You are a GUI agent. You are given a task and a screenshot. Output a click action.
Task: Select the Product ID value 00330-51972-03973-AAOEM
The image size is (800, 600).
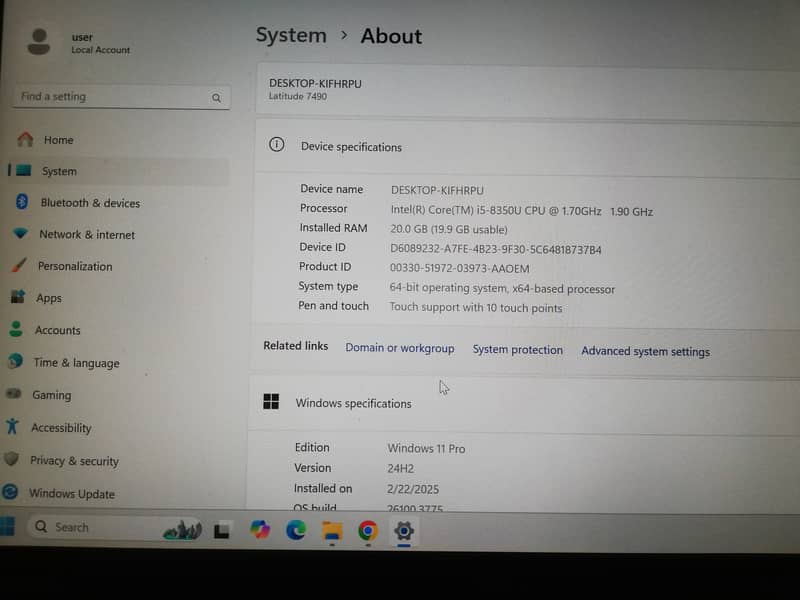pyautogui.click(x=459, y=268)
